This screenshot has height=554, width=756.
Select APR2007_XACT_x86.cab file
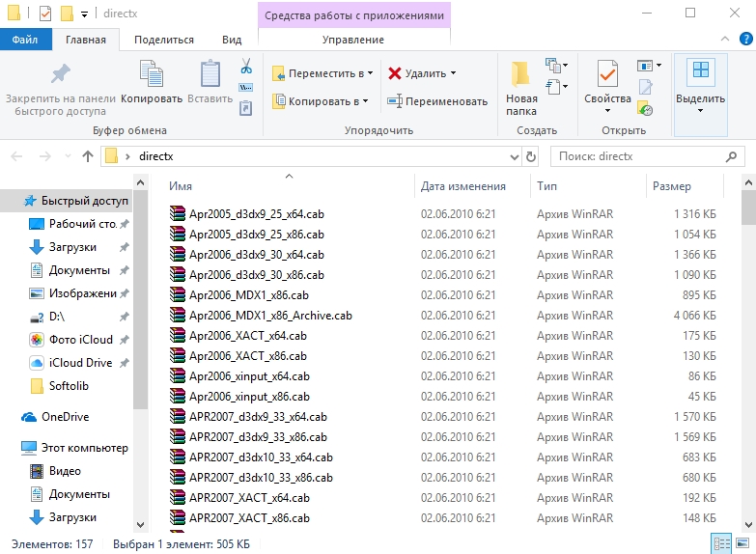point(249,518)
